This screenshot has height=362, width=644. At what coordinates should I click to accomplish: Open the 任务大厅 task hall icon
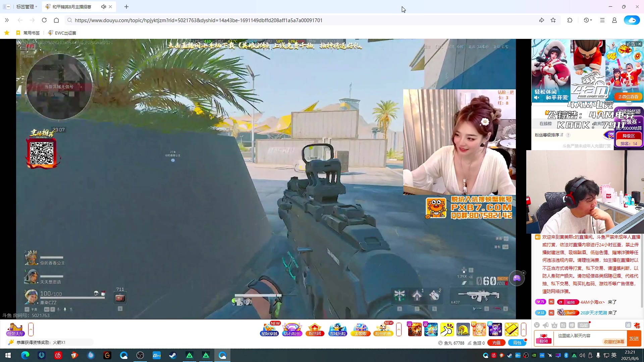point(15,329)
